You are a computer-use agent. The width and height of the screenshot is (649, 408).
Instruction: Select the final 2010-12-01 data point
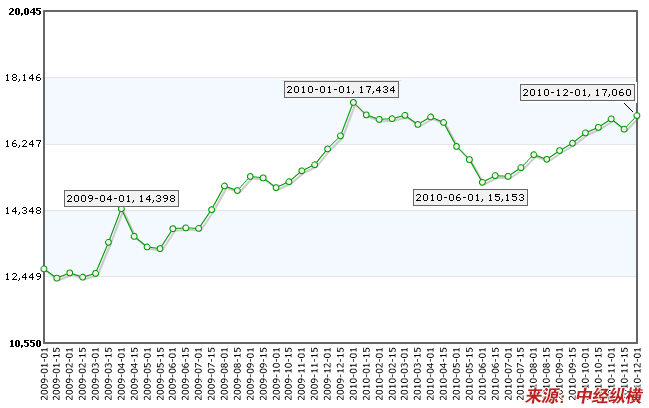[637, 115]
